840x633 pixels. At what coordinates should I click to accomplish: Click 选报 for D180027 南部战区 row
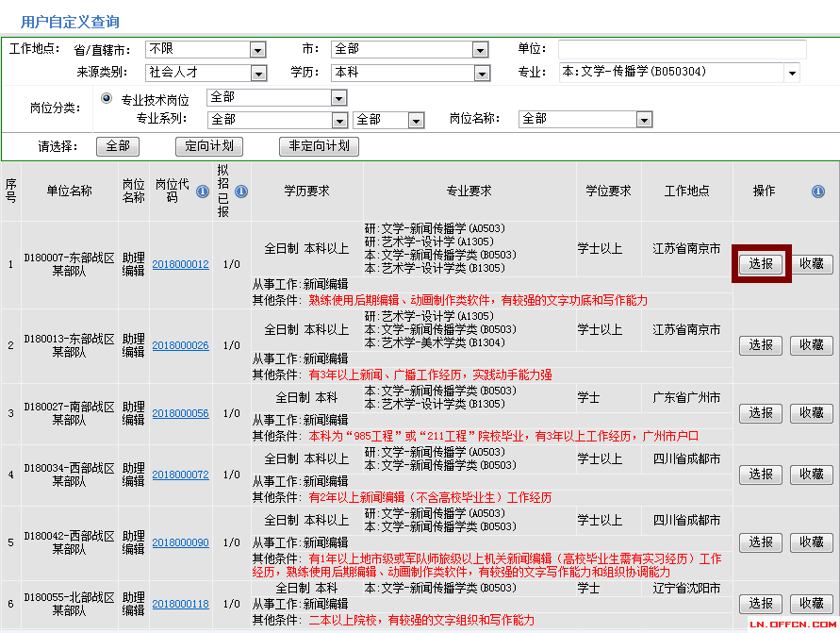click(x=761, y=413)
